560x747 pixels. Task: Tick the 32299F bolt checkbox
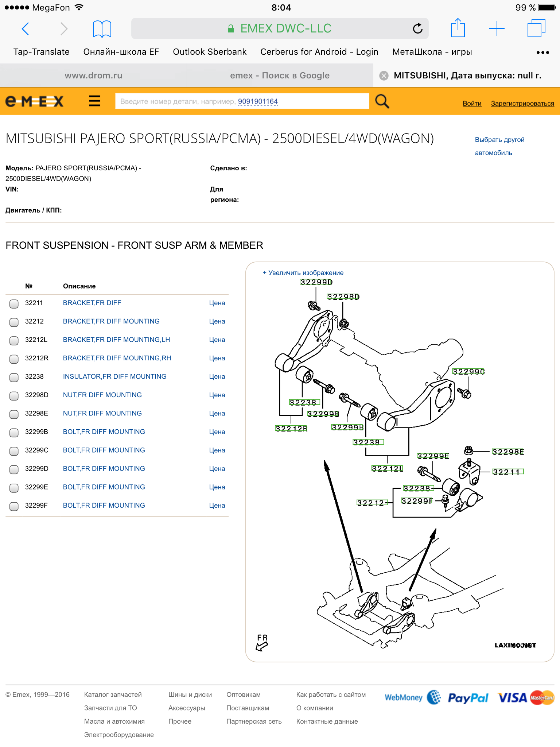pyautogui.click(x=14, y=506)
